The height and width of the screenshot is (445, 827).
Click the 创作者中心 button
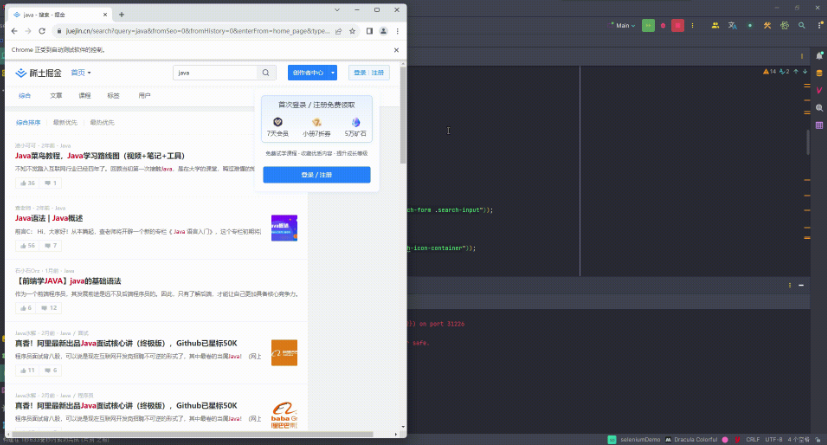[x=308, y=73]
